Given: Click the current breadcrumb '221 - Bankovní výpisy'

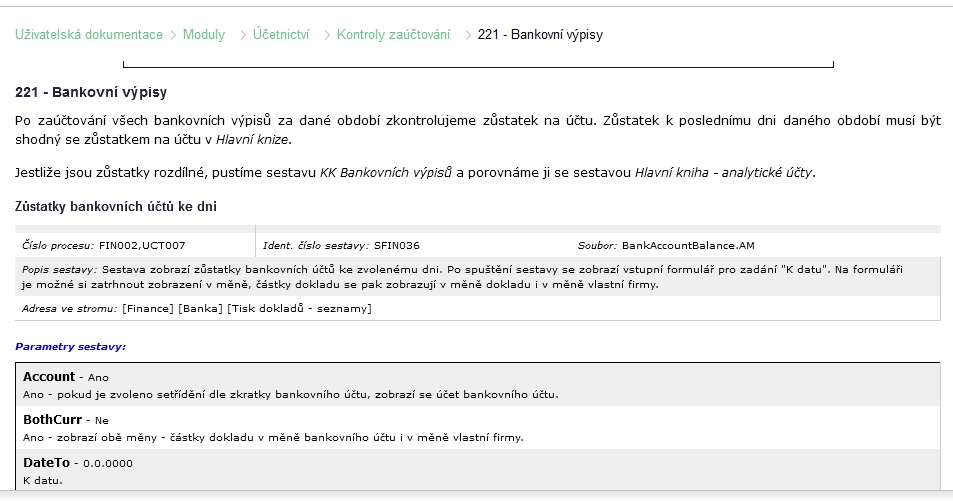Looking at the screenshot, I should pyautogui.click(x=540, y=35).
